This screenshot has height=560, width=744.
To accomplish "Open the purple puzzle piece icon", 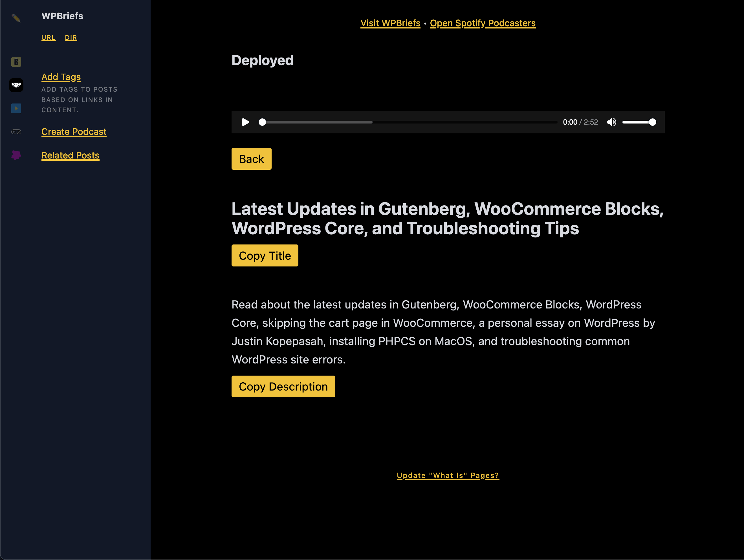I will (x=16, y=155).
